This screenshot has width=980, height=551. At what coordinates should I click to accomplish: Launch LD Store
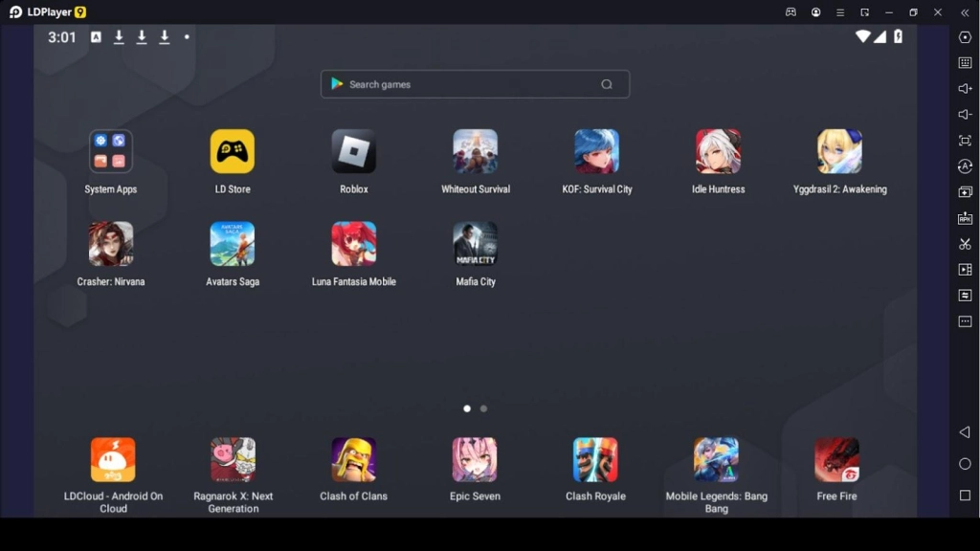pyautogui.click(x=233, y=151)
